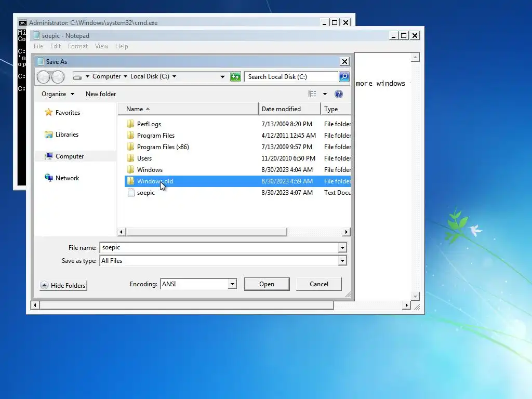Open the Save as type combo box
Image resolution: width=532 pixels, height=399 pixels.
(x=223, y=261)
